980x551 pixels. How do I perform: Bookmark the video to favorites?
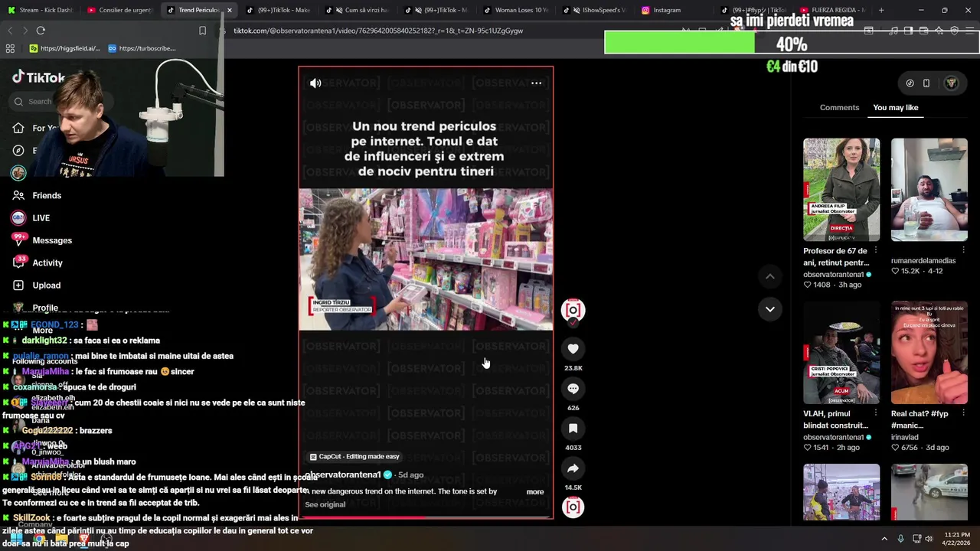[x=573, y=429]
